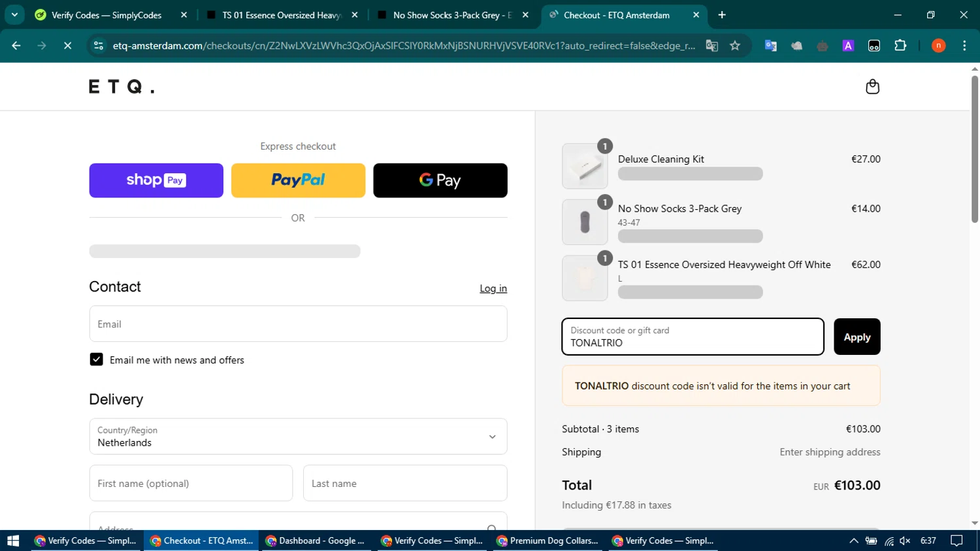Click 'Including €17.88 in taxes' text
The width and height of the screenshot is (980, 551).
616,505
